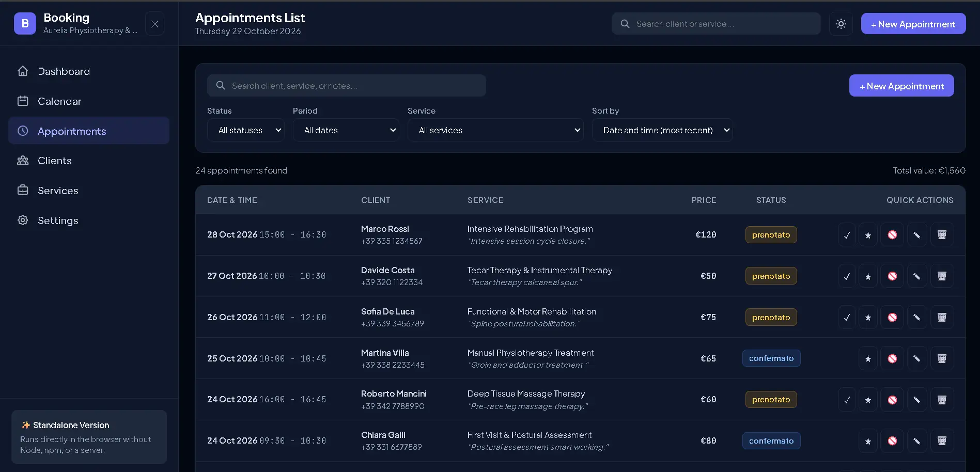Select Appointments in sidebar
Viewport: 980px width, 472px height.
[89, 131]
